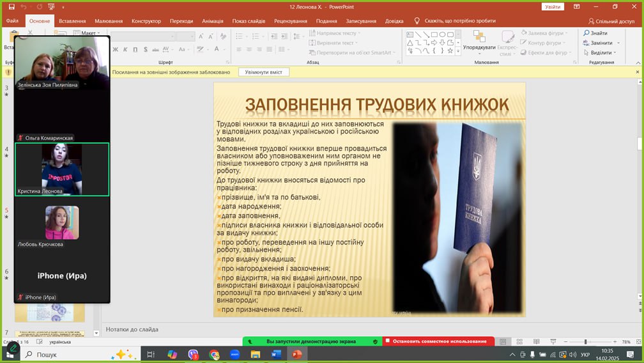Switch to the Анімація ribbon tab
Image resolution: width=644 pixels, height=363 pixels.
pyautogui.click(x=212, y=20)
